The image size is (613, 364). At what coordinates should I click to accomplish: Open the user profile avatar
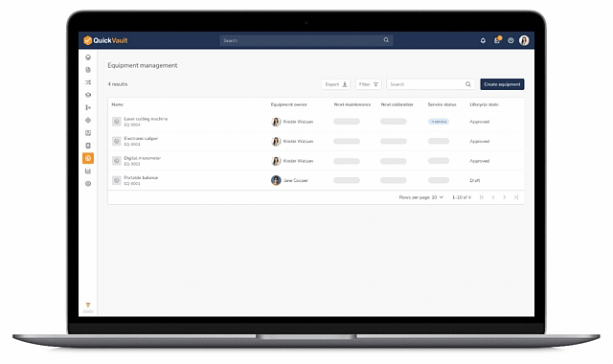(x=524, y=40)
